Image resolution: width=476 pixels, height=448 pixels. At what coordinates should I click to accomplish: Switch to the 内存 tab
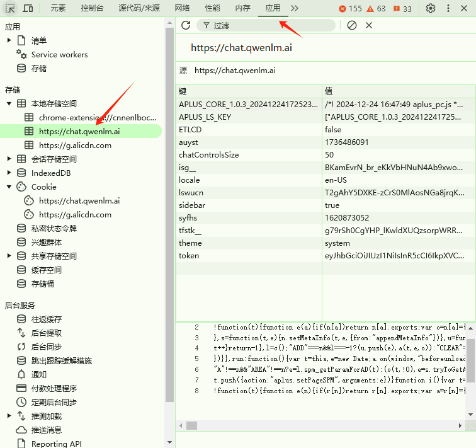pos(242,8)
